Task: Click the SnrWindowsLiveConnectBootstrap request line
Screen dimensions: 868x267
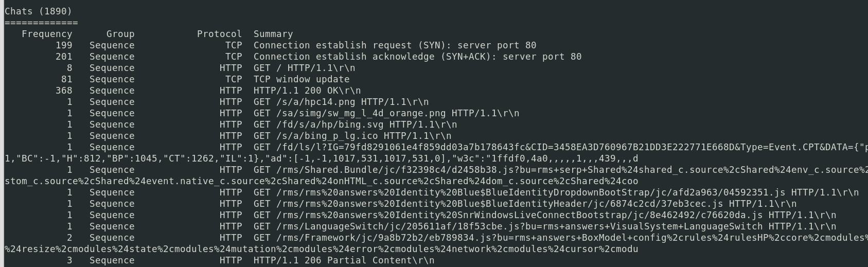Action: coord(545,215)
